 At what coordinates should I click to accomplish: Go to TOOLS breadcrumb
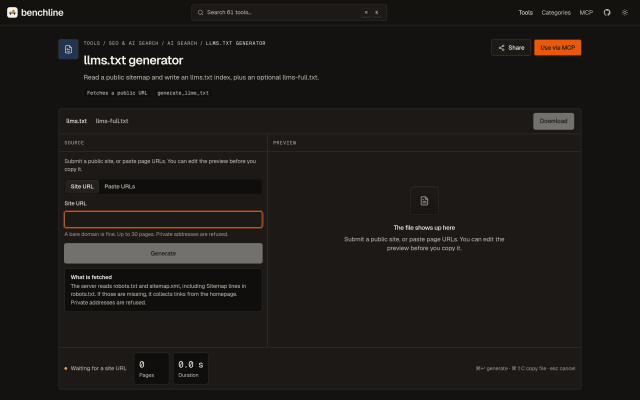91,43
